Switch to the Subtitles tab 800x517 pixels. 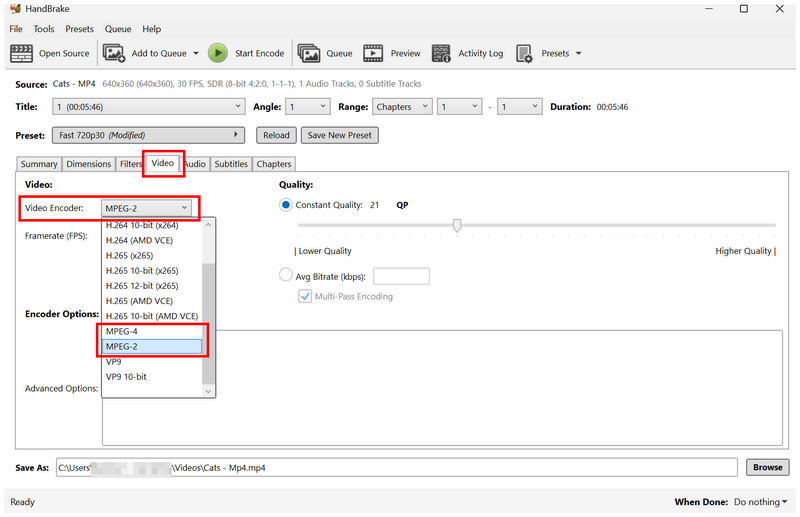[x=231, y=164]
